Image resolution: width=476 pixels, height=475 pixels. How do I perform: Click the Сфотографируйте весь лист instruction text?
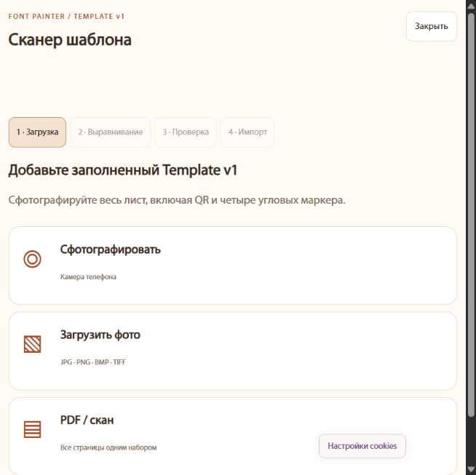click(x=177, y=200)
